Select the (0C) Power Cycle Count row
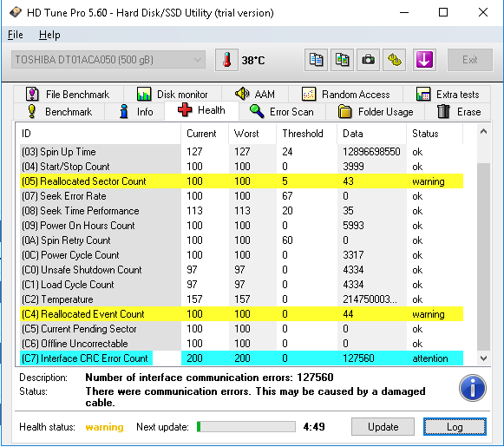The height and width of the screenshot is (447, 504). 241,255
